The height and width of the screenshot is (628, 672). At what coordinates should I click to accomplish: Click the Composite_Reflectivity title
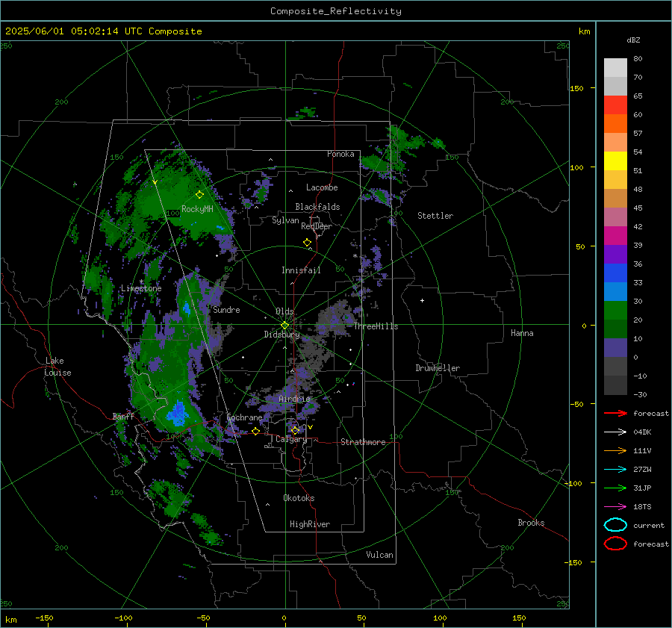336,11
